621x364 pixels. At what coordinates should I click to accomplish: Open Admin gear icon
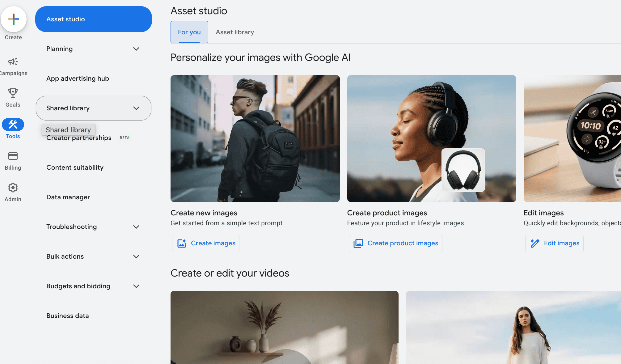click(x=13, y=188)
